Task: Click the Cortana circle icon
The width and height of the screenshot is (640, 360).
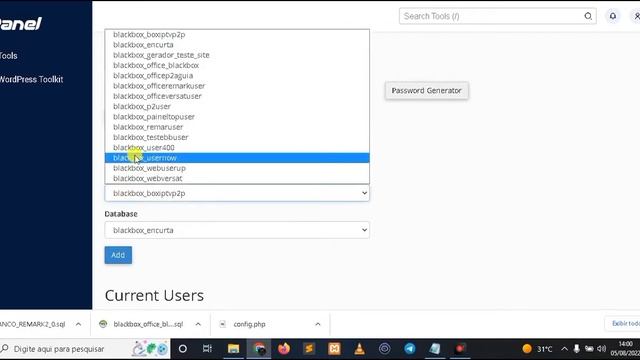Action: coord(183,349)
